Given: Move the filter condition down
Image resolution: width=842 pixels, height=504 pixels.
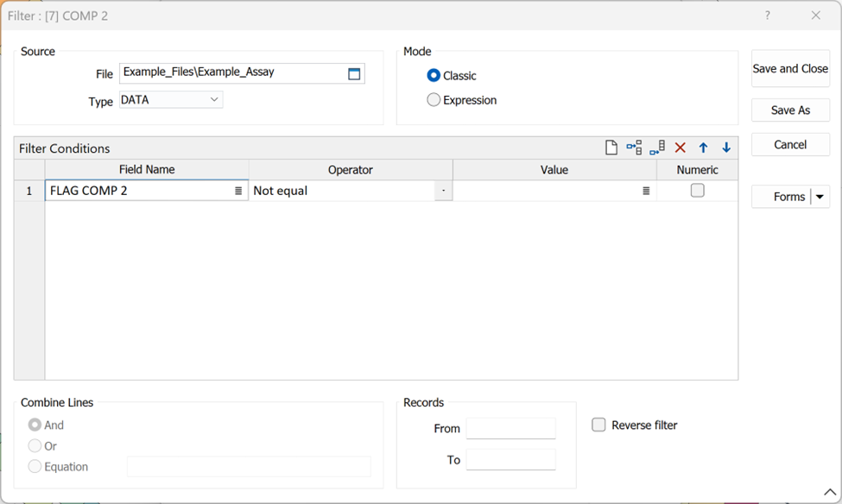Looking at the screenshot, I should 726,147.
